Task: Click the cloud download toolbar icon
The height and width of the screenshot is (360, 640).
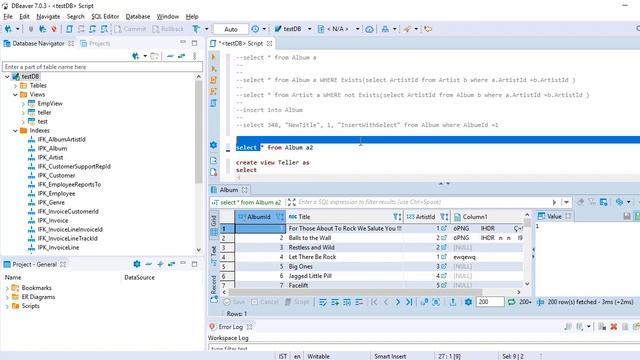Action: (x=369, y=29)
